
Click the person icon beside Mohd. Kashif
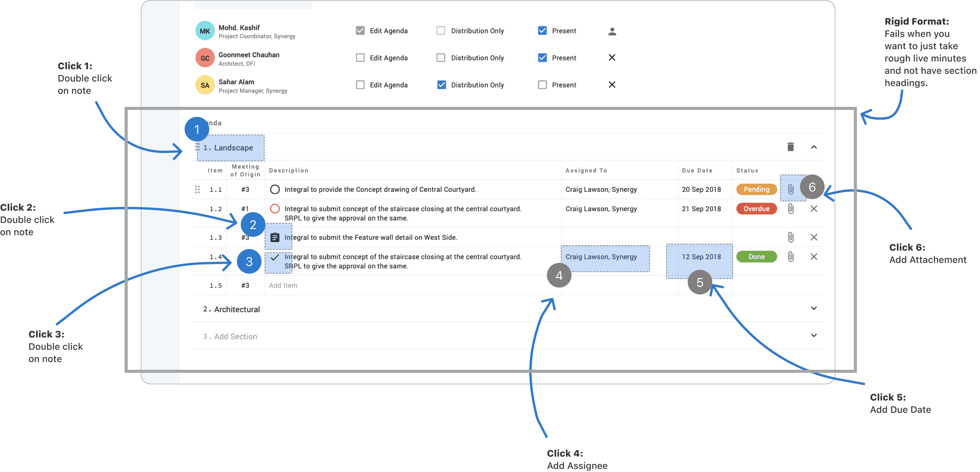[612, 31]
